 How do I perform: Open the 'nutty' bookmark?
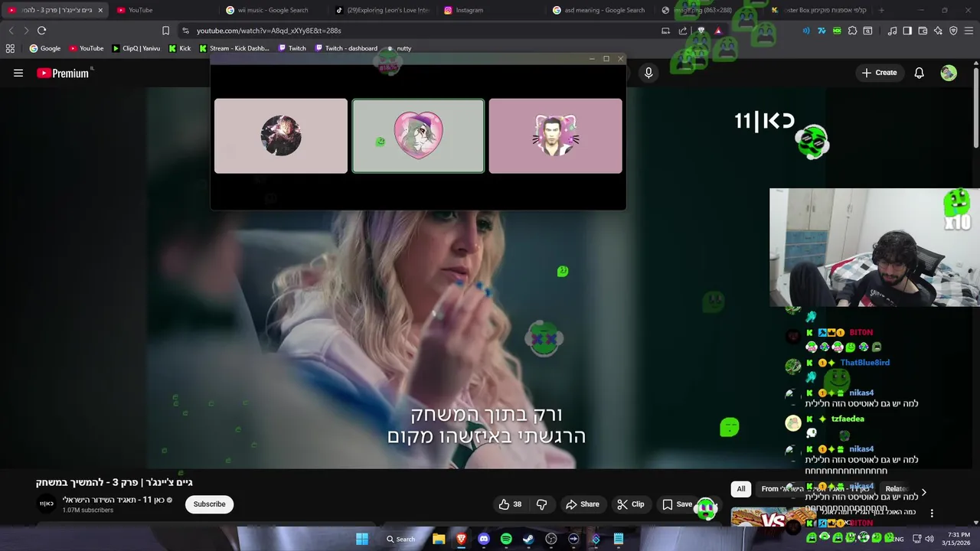pyautogui.click(x=399, y=48)
